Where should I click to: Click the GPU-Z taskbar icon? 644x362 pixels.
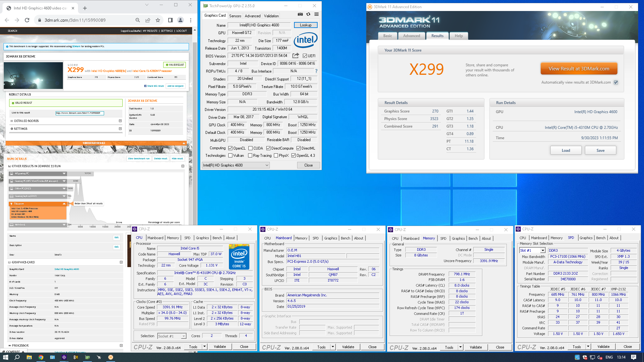(87, 357)
